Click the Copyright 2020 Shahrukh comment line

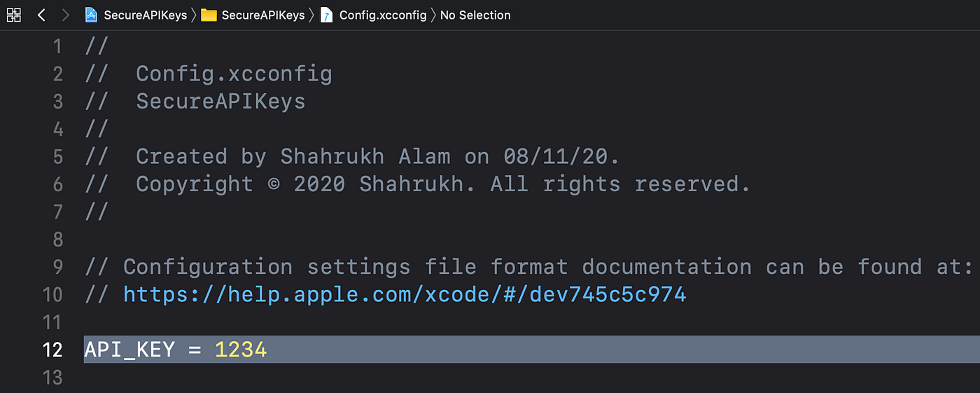click(x=417, y=184)
